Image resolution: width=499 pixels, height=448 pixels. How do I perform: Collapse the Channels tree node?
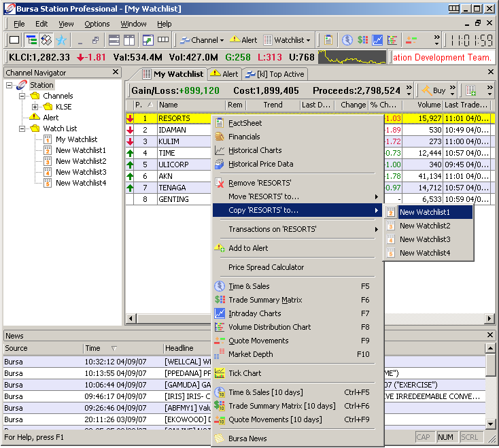point(22,96)
